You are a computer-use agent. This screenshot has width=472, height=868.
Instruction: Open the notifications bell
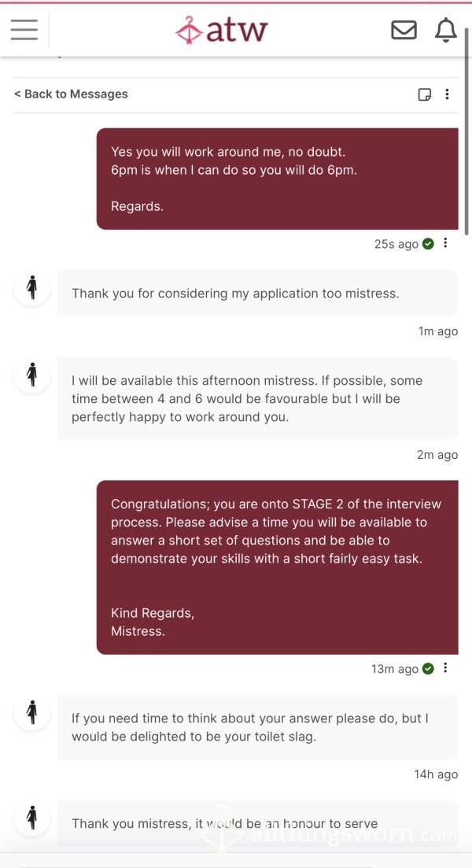click(446, 30)
